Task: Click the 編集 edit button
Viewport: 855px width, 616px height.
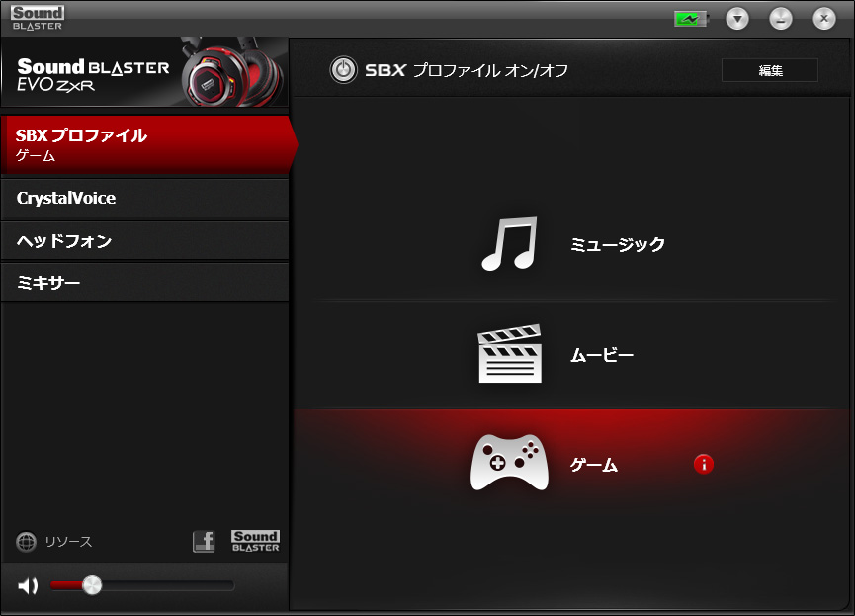Action: point(770,70)
